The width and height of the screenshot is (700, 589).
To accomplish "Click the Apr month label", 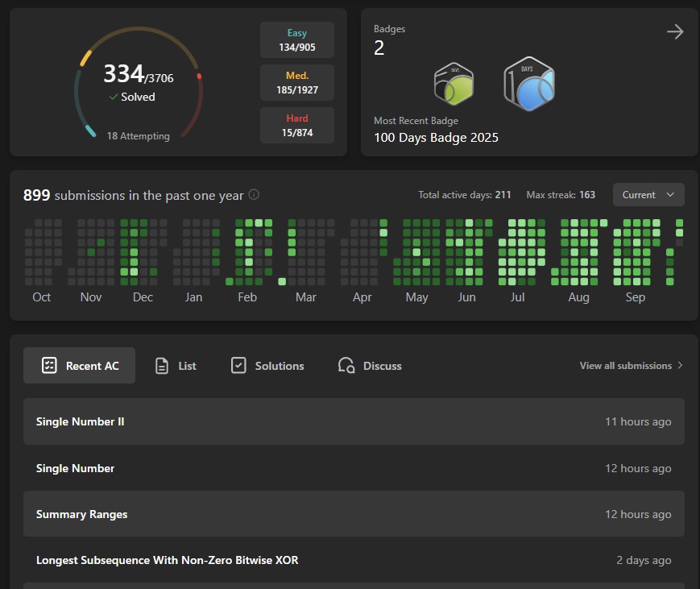I will (362, 297).
